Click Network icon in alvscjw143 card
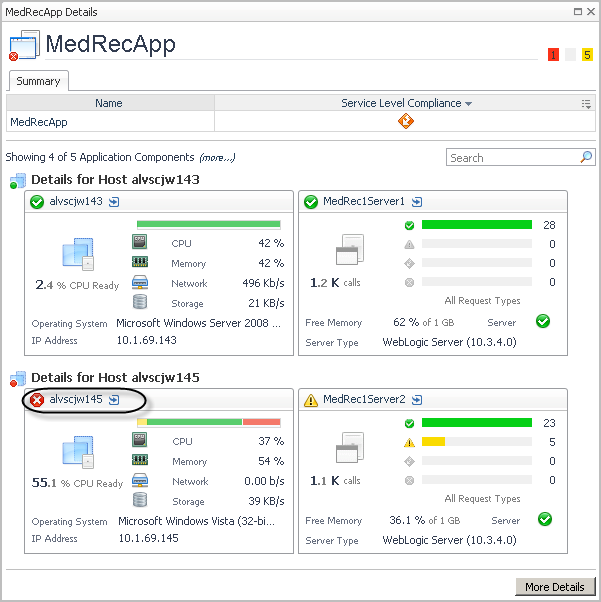601x602 pixels. pos(140,282)
